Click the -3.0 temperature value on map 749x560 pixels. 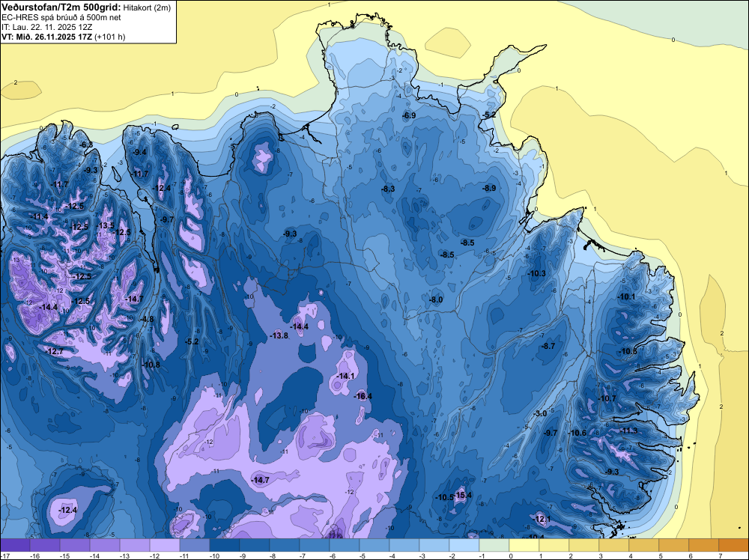pos(540,413)
